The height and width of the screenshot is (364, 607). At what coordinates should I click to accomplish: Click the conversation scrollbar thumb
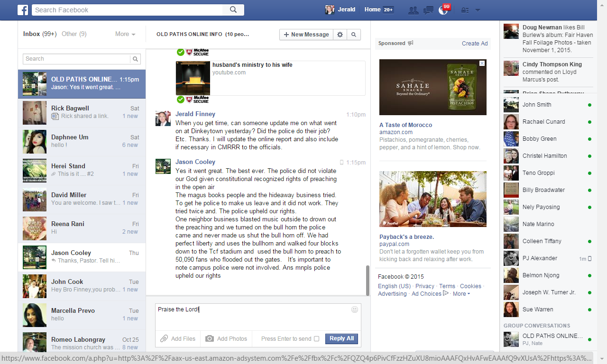(368, 280)
